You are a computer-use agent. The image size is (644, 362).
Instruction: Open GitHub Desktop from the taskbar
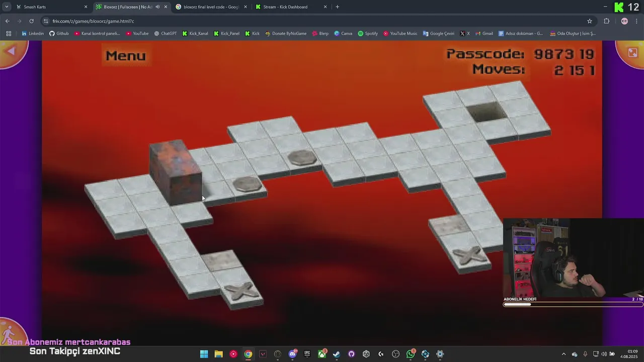point(351,354)
